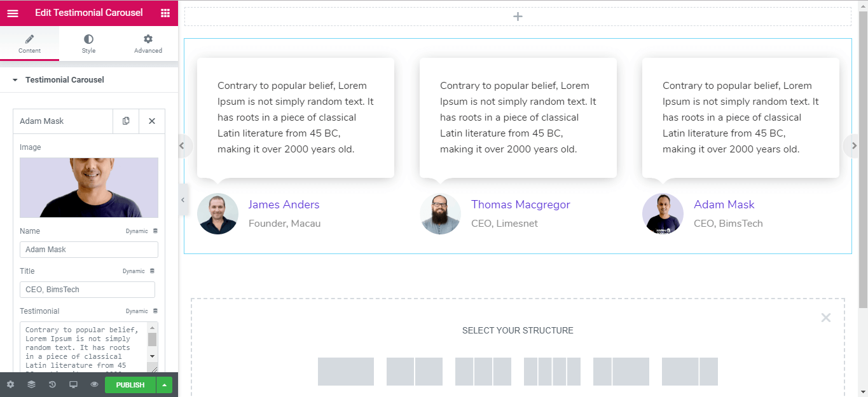
Task: Switch to the Style tab
Action: click(88, 44)
